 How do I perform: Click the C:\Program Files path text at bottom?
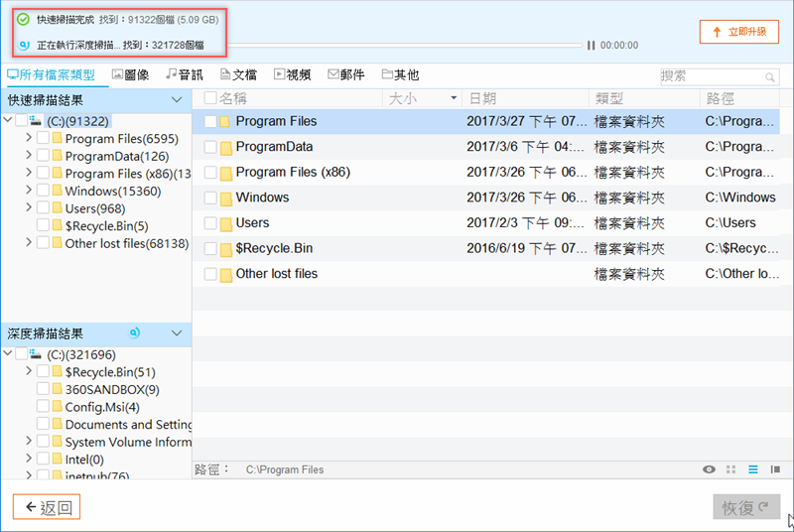coord(285,469)
